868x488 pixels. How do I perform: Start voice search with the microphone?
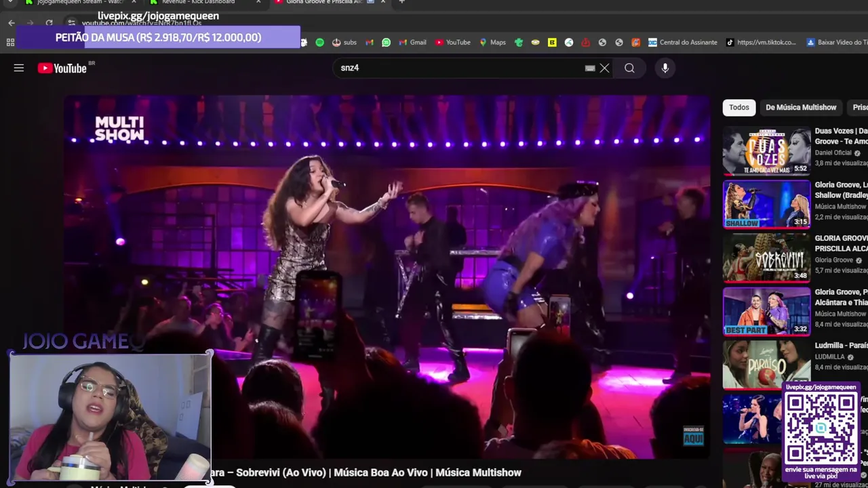pos(665,68)
